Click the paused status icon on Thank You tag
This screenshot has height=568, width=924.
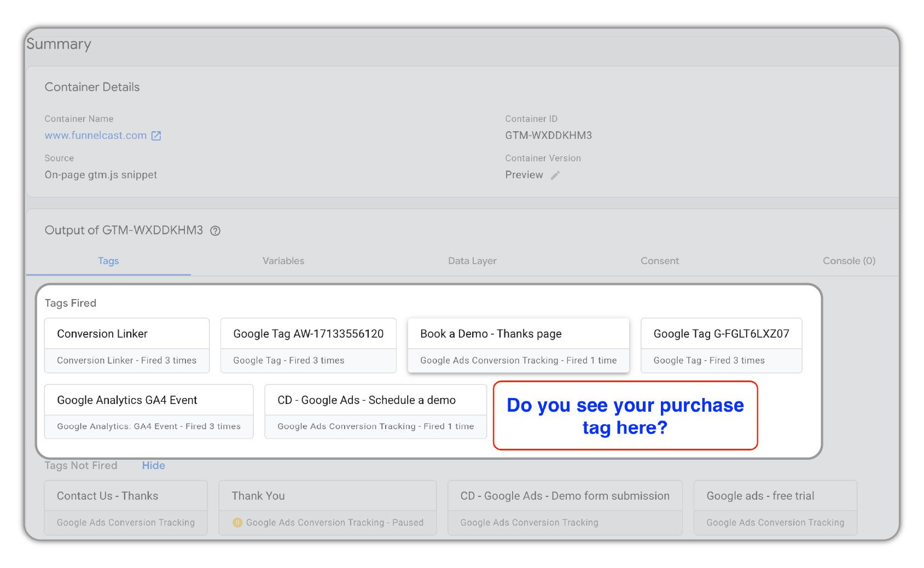click(x=237, y=523)
